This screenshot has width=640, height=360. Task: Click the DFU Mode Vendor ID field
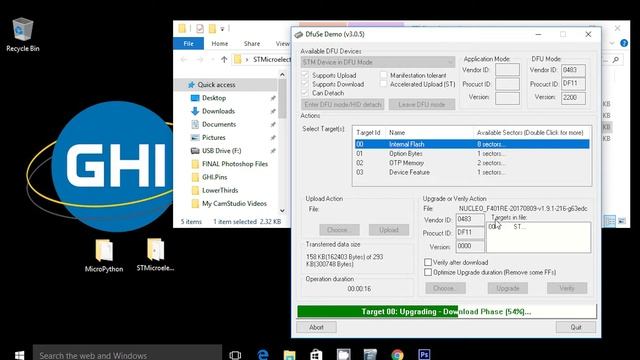pos(573,70)
